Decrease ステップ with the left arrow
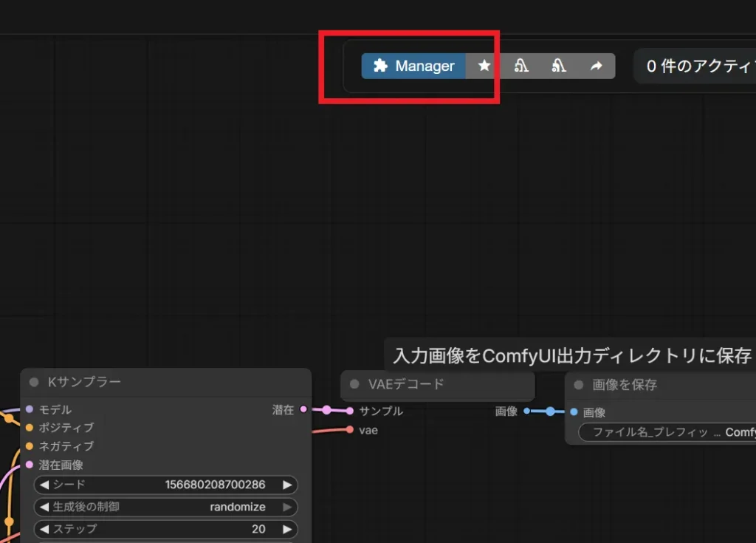Viewport: 756px width, 543px height. click(x=43, y=529)
